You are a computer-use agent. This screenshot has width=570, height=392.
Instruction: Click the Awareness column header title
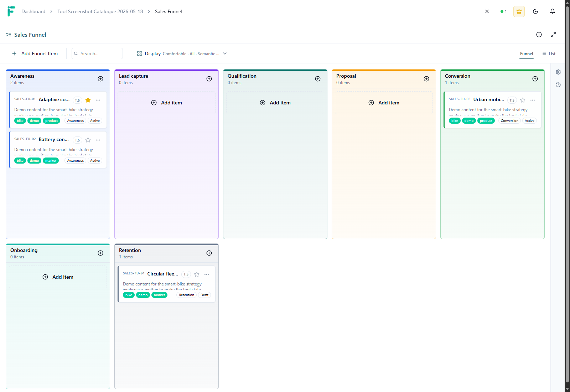click(x=22, y=76)
